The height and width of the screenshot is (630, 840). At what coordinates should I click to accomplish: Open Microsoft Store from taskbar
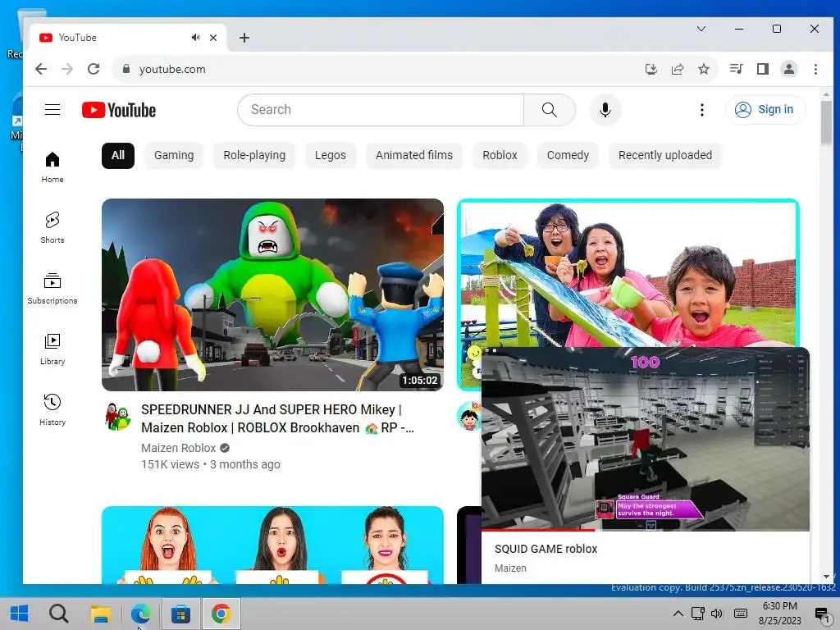pos(180,614)
